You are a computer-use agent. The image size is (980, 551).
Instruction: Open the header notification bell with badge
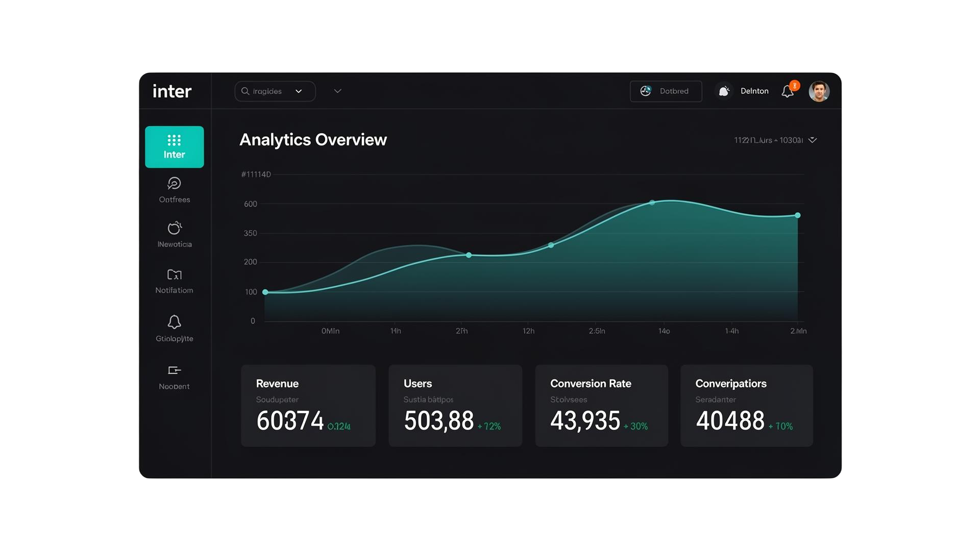788,91
